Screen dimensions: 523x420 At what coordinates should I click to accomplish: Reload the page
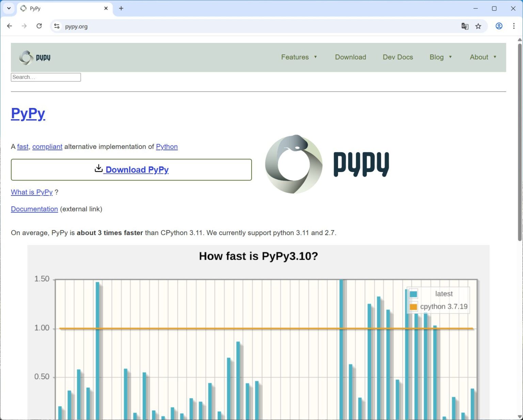pos(39,26)
